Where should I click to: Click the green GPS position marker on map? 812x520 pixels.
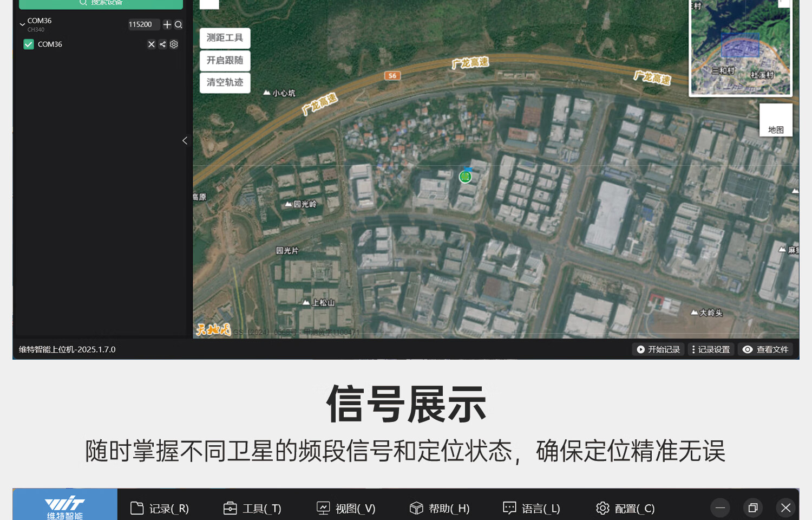tap(465, 176)
